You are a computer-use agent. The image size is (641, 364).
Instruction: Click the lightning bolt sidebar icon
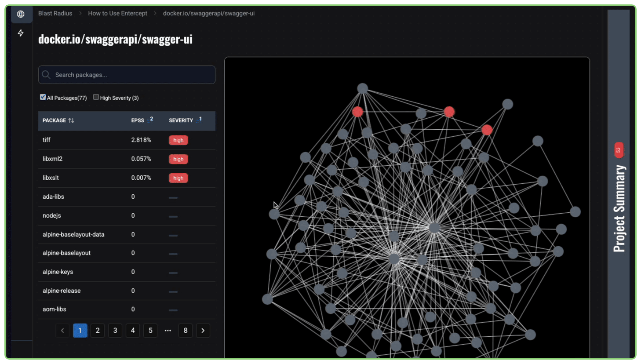click(x=21, y=33)
